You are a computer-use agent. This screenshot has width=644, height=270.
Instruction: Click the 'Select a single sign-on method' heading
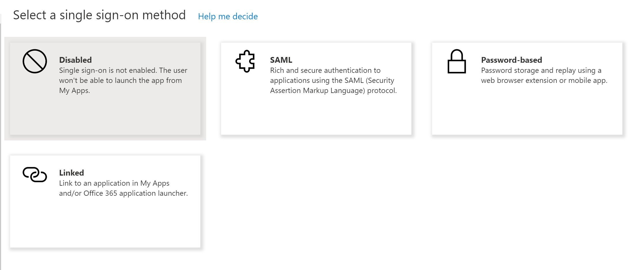tap(99, 15)
